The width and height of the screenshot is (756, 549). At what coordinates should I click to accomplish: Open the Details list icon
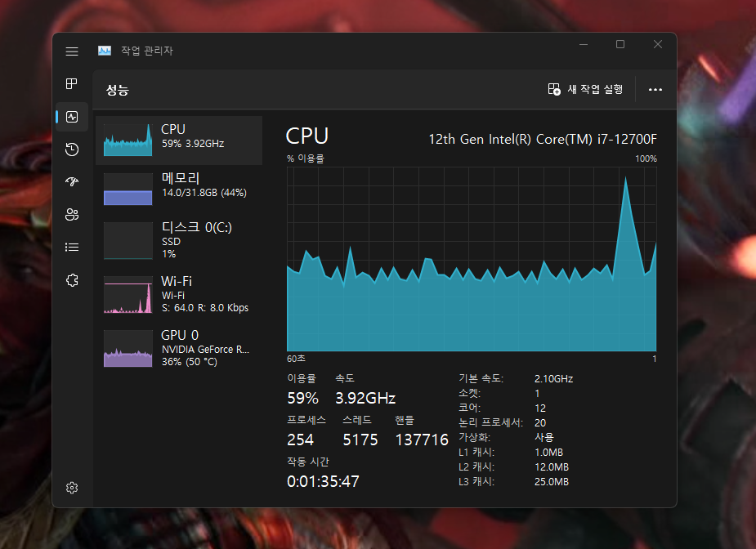coord(72,248)
